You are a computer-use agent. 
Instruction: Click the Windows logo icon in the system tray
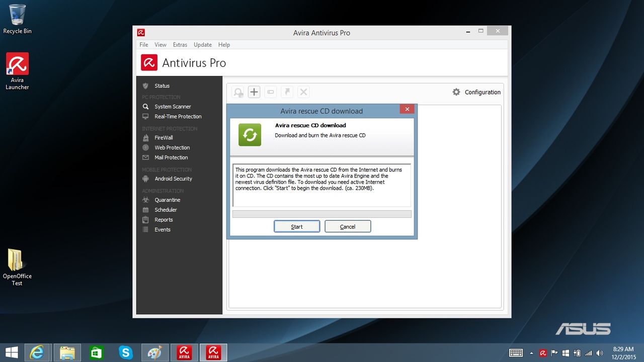click(566, 353)
